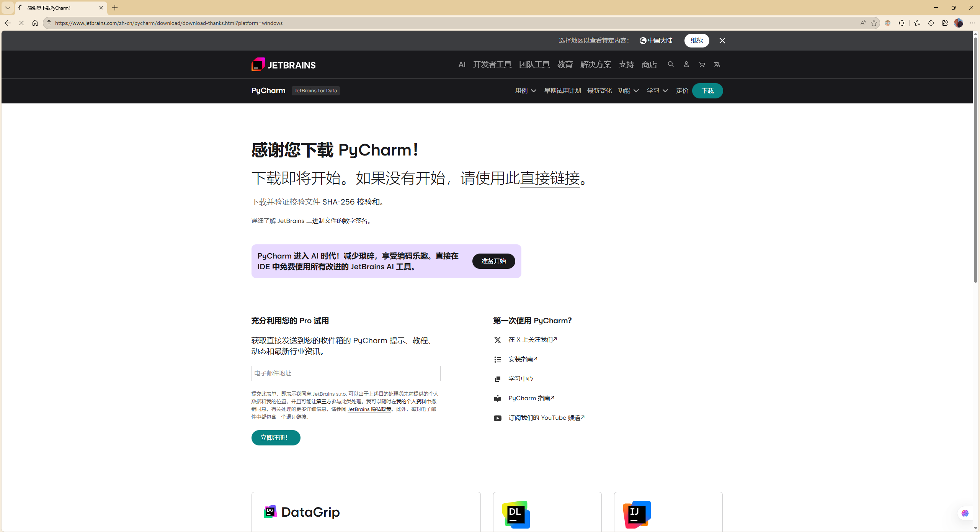Click the browser extensions icon

coord(902,23)
